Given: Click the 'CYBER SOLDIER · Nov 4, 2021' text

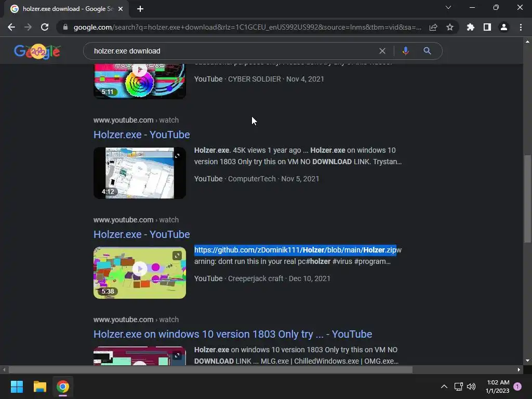Looking at the screenshot, I should coord(276,79).
